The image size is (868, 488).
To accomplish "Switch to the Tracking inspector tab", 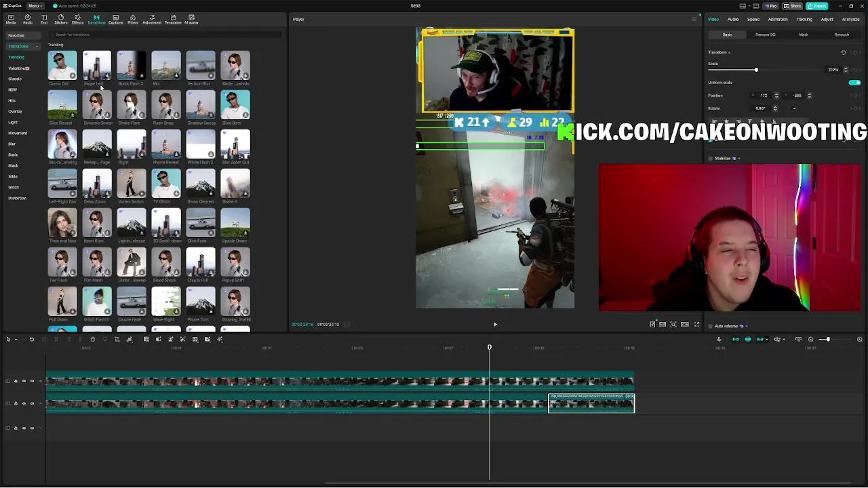I will 804,19.
